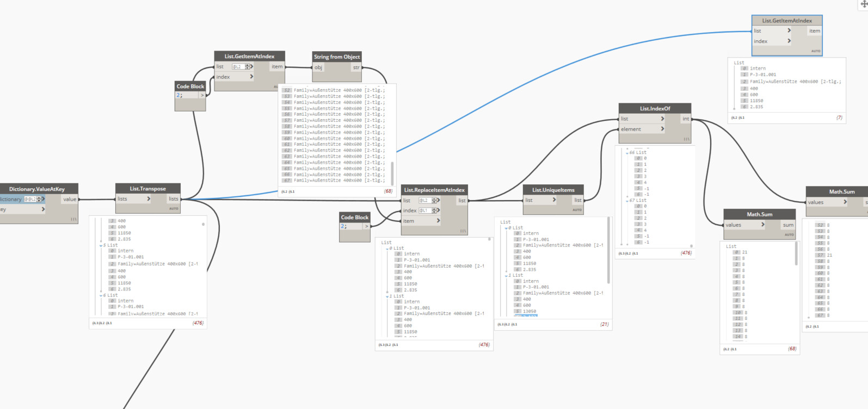Click row 67 in String from Object preview

click(333, 181)
